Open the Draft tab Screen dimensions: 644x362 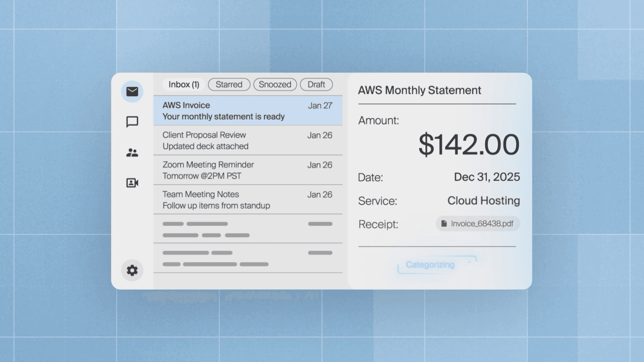tap(316, 84)
